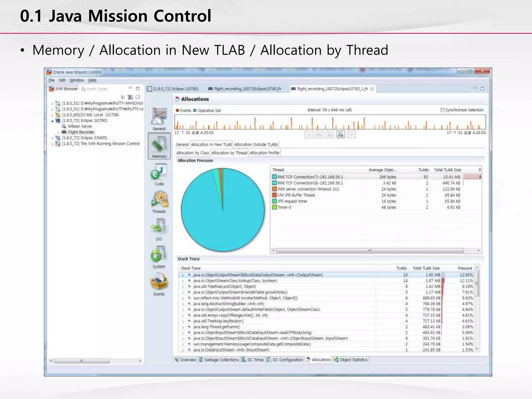532x399 pixels.
Task: Click the first timeline range toolbar button
Action: (x=309, y=135)
